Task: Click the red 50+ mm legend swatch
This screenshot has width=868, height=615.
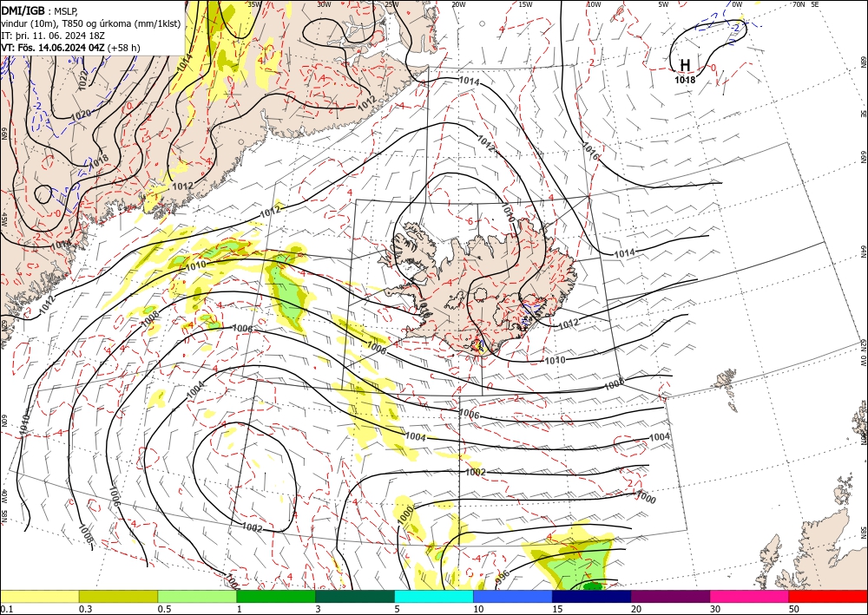Action: [x=828, y=596]
